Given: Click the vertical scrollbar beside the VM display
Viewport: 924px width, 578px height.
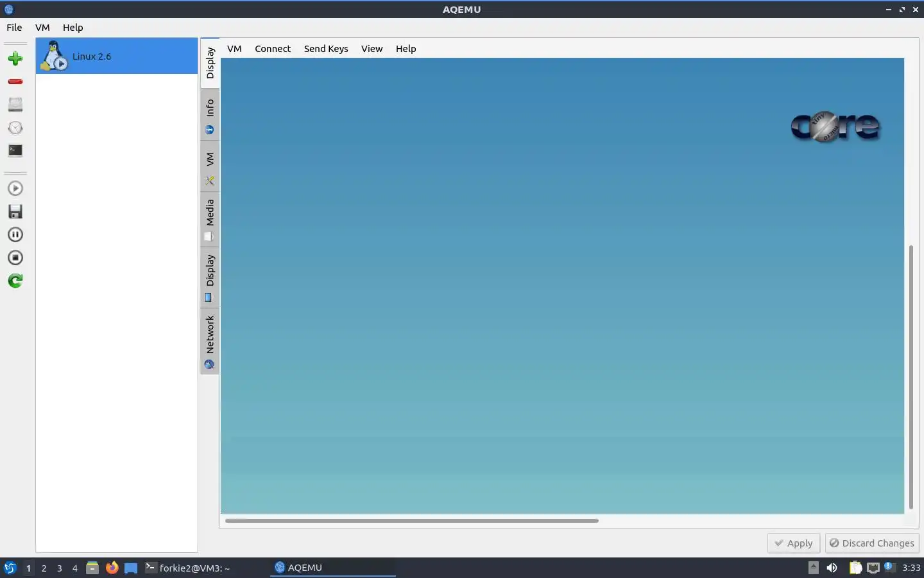Looking at the screenshot, I should pos(911,377).
